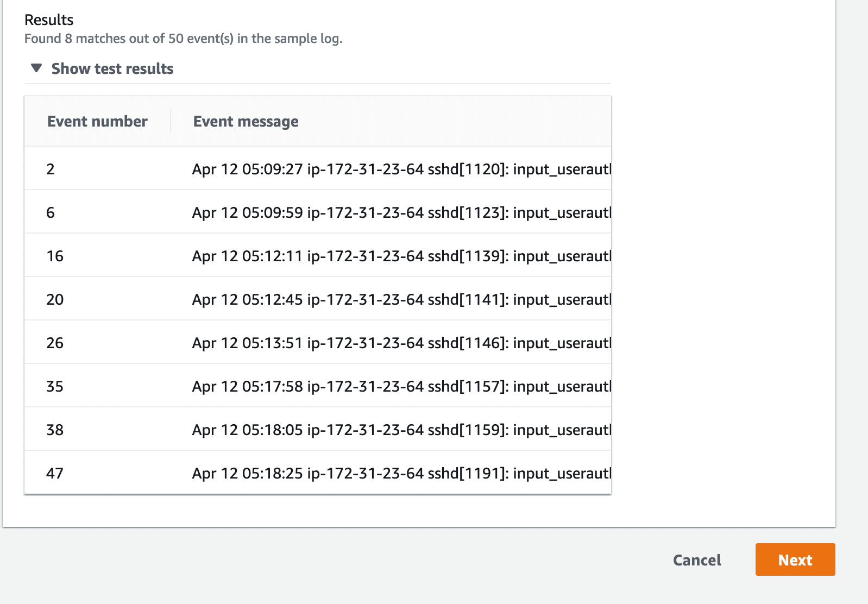
Task: Click the column divider after Event number
Action: 171,121
